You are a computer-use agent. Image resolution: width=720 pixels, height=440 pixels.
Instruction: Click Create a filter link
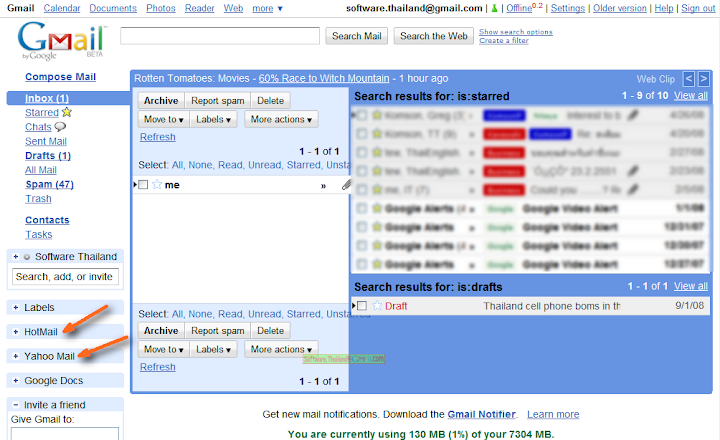point(504,40)
